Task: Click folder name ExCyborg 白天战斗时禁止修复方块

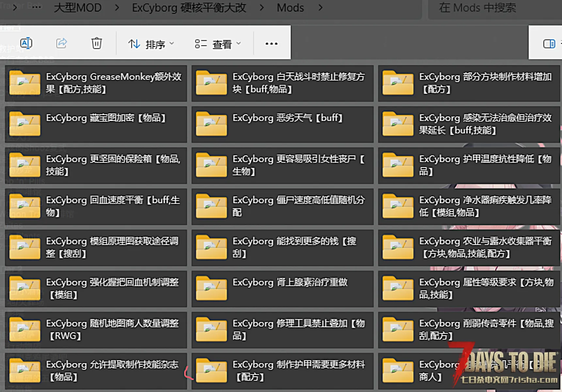Action: [299, 83]
